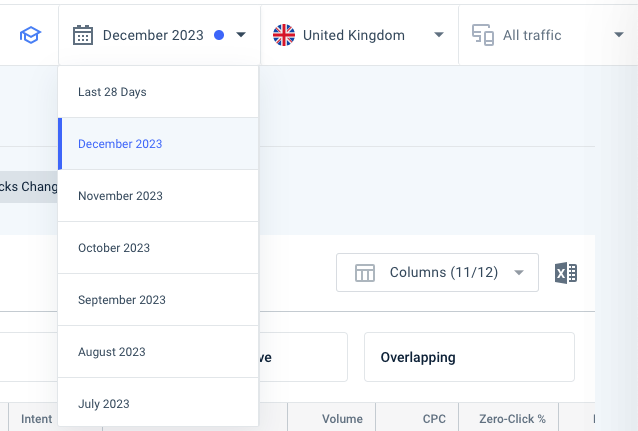Collapse the December 2023 date dropdown arrow
Screen dimensions: 638x431
(x=241, y=35)
